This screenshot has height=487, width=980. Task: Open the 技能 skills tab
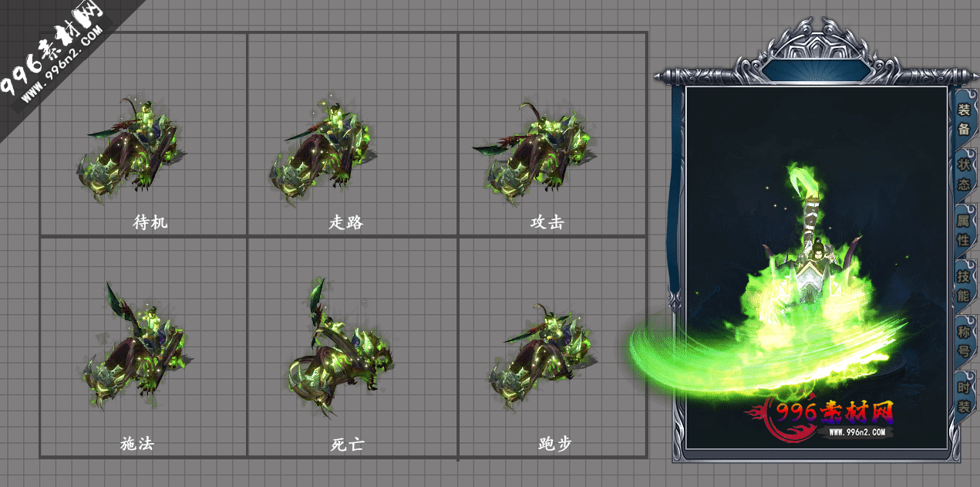pos(964,286)
